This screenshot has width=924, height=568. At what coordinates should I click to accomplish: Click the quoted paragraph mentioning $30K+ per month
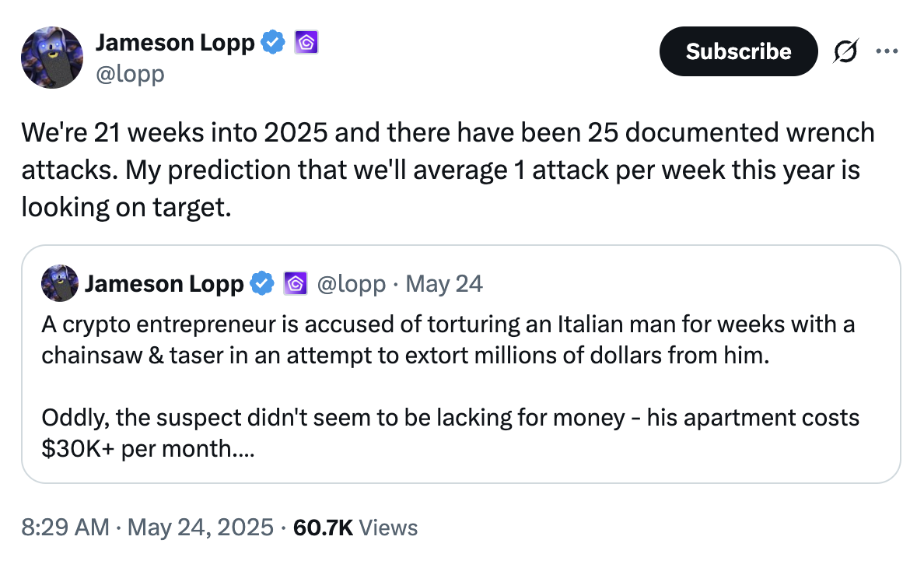click(450, 432)
